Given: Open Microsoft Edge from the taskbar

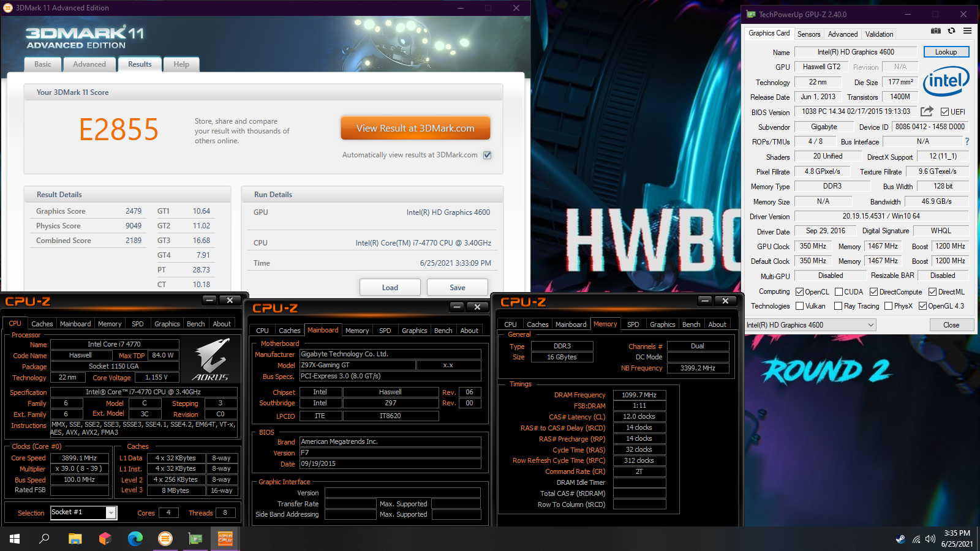Looking at the screenshot, I should point(135,539).
